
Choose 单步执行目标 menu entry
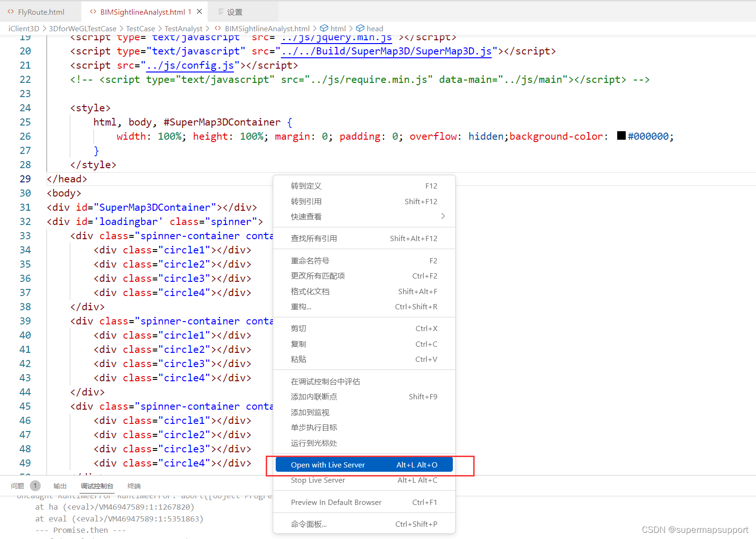click(364, 428)
